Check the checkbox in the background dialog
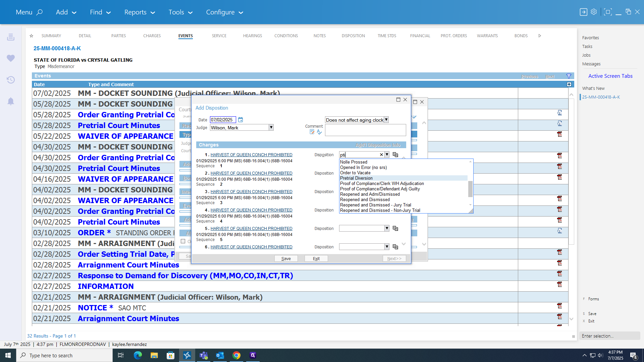644x362 pixels. click(183, 241)
